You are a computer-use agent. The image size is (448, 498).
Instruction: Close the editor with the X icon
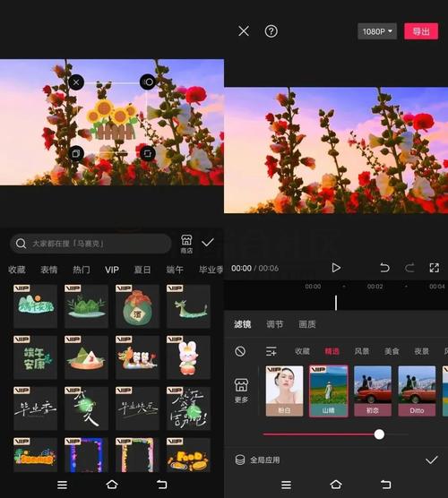coord(244,31)
